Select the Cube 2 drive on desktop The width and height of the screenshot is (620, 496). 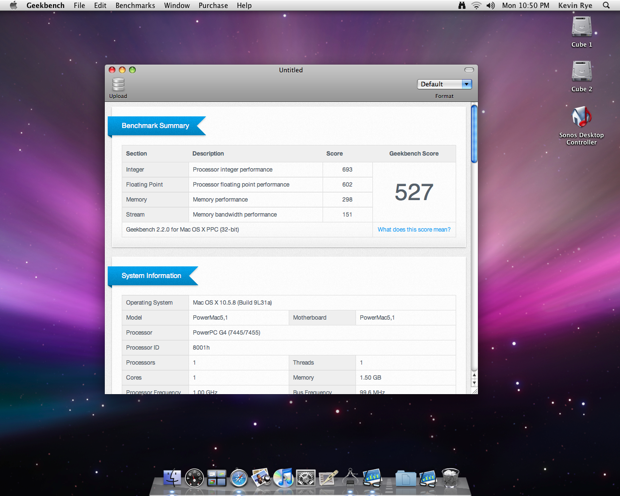click(x=582, y=71)
